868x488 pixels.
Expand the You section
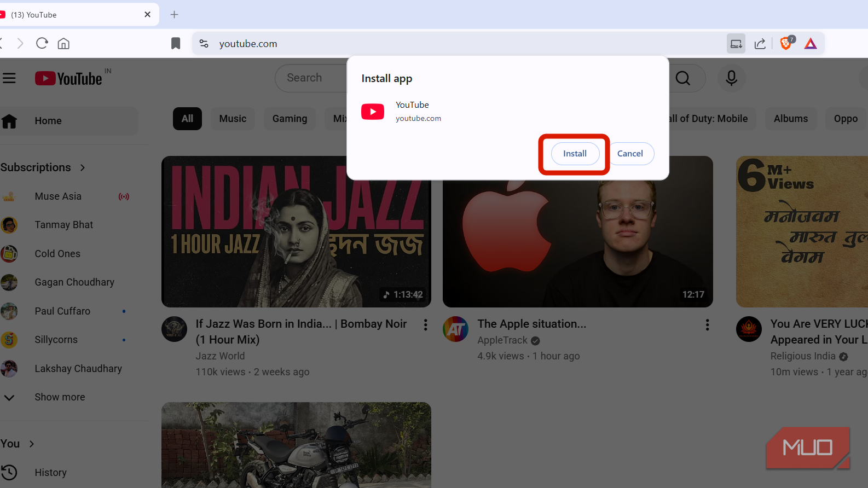pyautogui.click(x=18, y=444)
